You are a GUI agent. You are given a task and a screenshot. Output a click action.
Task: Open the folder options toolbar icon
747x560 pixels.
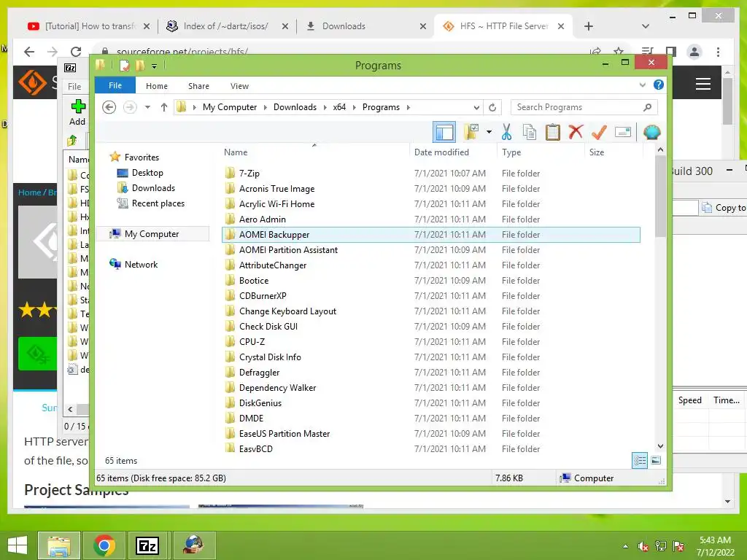[471, 133]
